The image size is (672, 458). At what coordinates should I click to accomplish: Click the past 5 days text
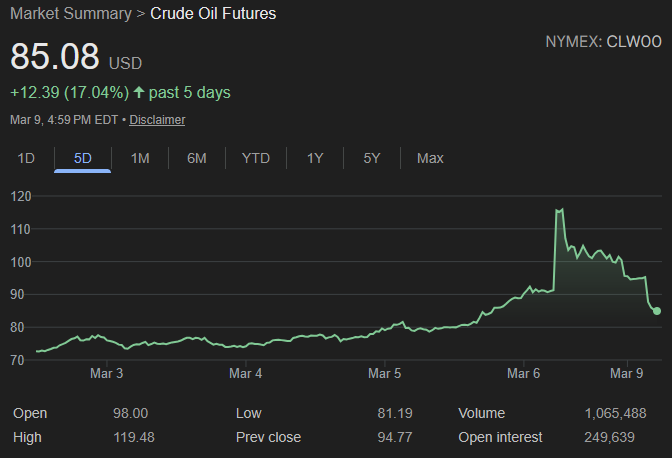coord(189,93)
